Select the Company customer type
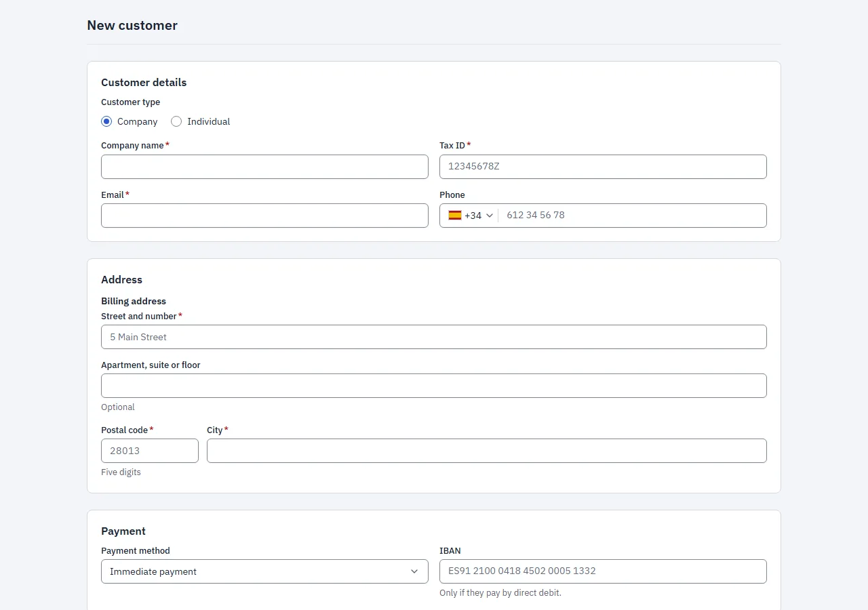This screenshot has height=610, width=868. tap(106, 121)
